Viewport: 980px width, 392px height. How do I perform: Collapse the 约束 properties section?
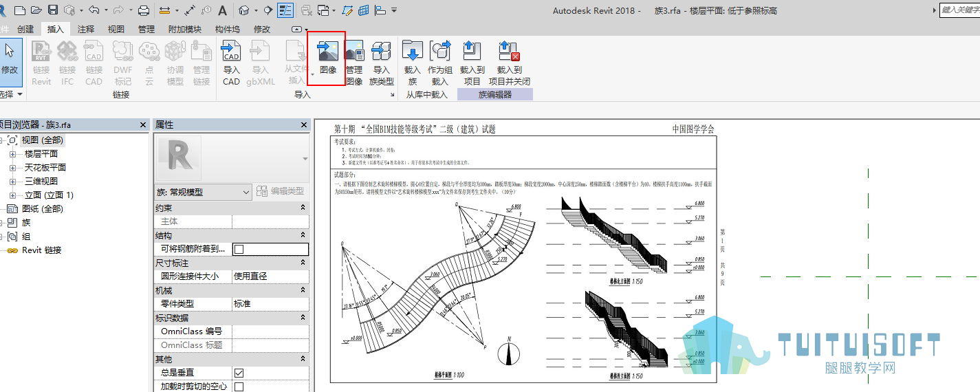[303, 208]
